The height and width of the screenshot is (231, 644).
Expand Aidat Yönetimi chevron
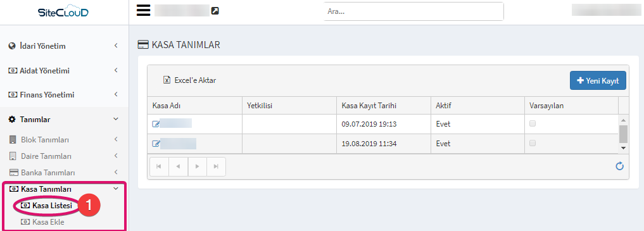116,70
